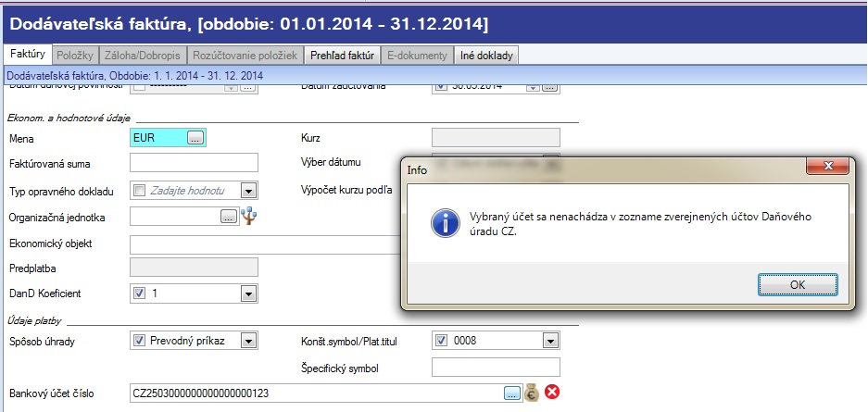Screen dimensions: 868x412
Task: Click the Ekonomický objekt input field
Action: tap(266, 244)
